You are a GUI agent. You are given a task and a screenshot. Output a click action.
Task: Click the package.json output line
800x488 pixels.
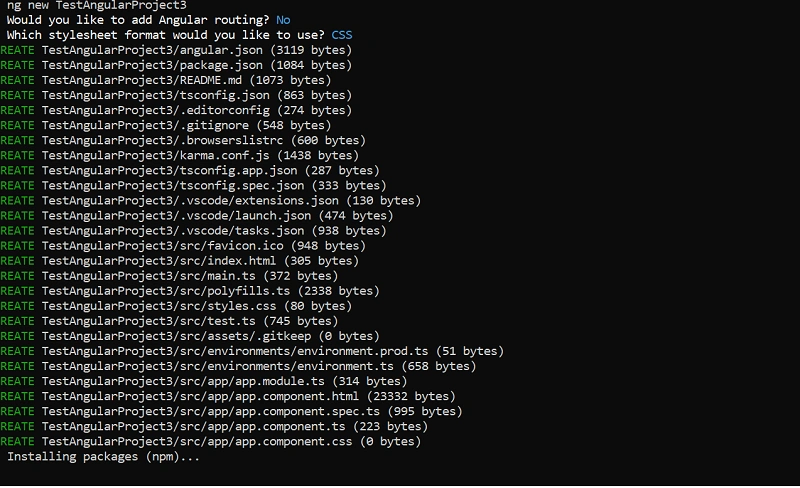[176, 65]
